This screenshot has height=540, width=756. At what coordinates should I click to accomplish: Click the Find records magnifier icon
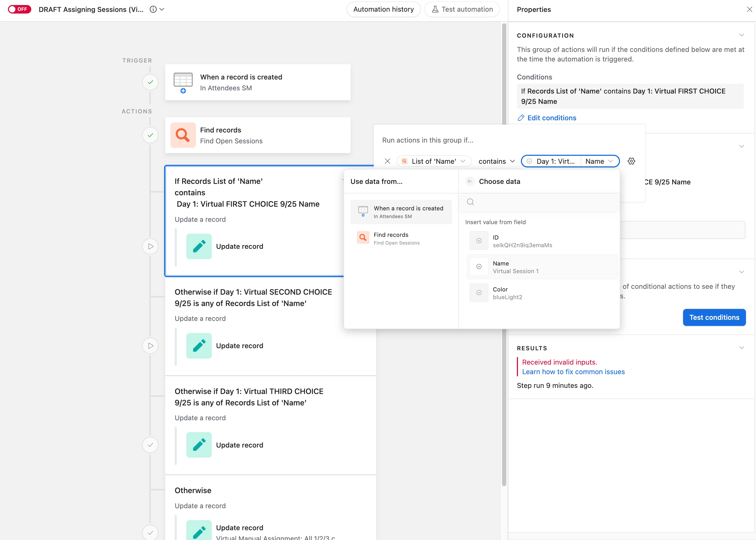point(183,135)
